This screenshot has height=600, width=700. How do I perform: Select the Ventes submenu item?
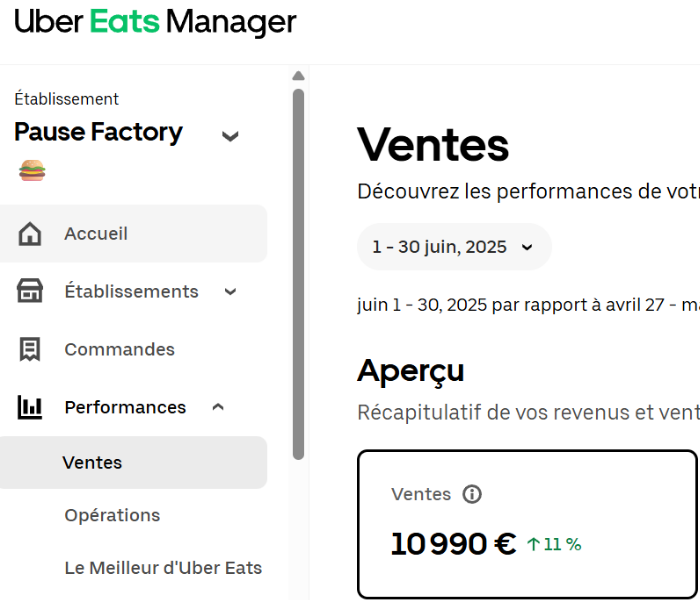(x=92, y=463)
